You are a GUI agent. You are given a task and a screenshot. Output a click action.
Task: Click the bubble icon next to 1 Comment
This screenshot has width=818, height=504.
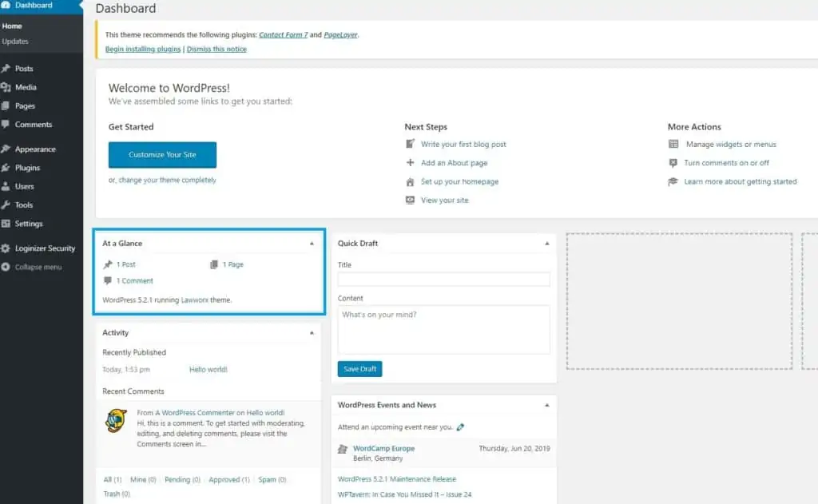(108, 280)
